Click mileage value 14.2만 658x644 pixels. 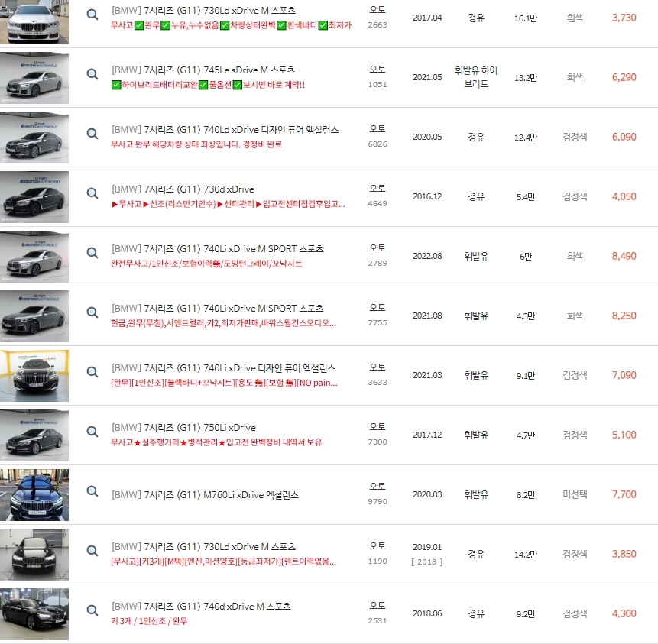525,554
